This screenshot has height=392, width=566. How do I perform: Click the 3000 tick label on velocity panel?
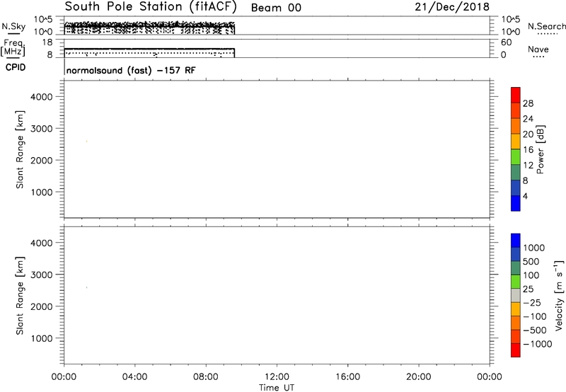(x=42, y=275)
